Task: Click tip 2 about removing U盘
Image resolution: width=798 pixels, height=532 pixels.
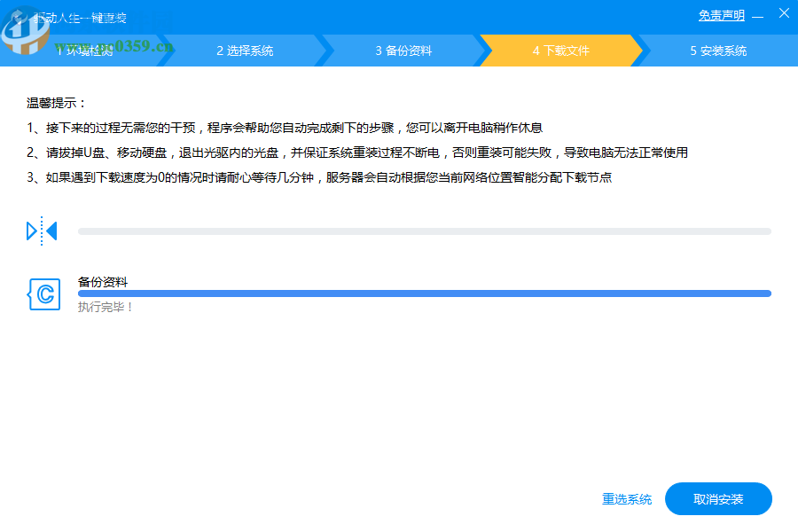Action: [357, 153]
